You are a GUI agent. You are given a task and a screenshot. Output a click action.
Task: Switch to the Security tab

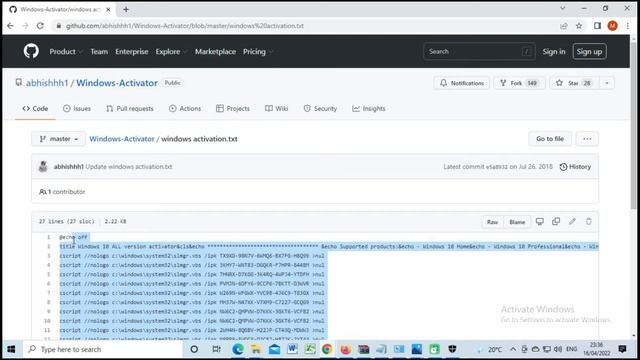tap(320, 109)
